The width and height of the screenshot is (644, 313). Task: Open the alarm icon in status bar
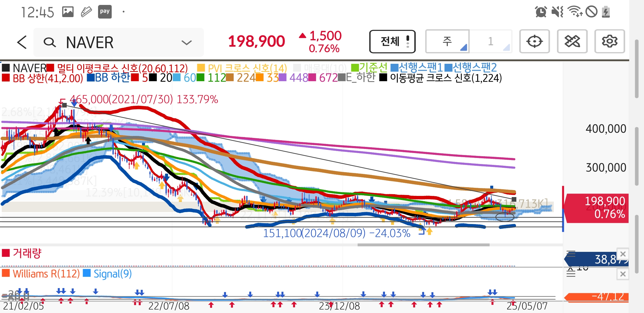(x=541, y=12)
